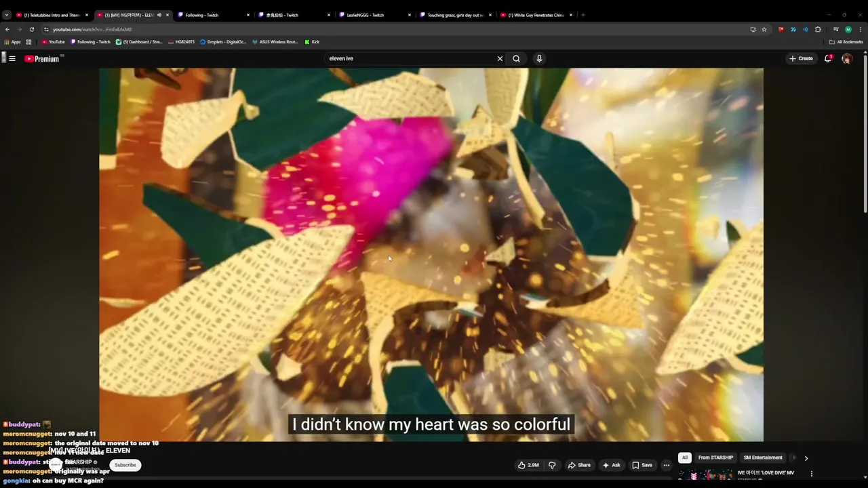Dislike the video with thumbs down
Viewport: 868px width, 488px height.
552,465
